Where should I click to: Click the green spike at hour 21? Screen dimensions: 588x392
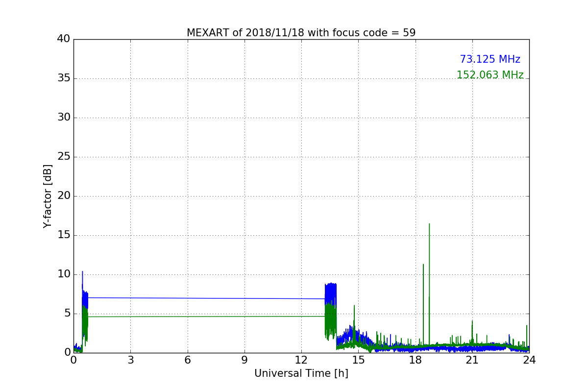coord(472,322)
